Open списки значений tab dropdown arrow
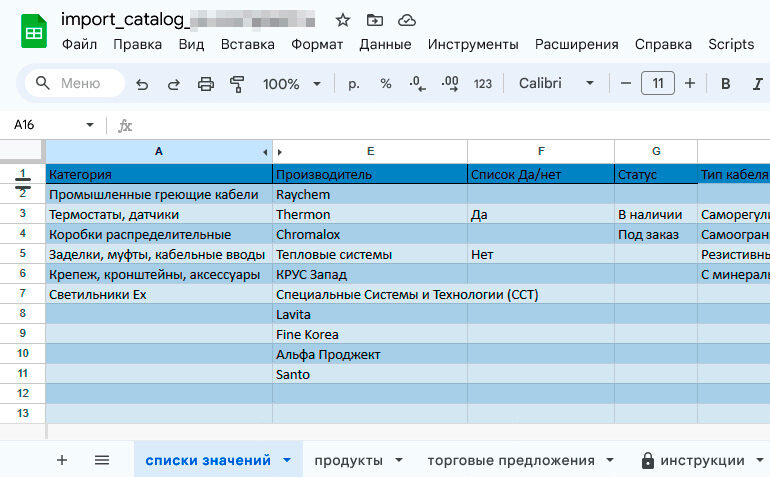Screen dimensions: 770x477 (287, 460)
